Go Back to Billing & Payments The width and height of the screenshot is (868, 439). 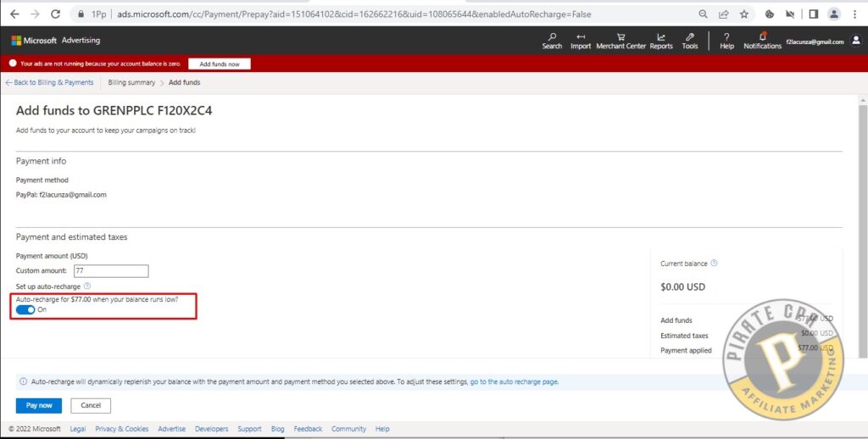coord(49,82)
